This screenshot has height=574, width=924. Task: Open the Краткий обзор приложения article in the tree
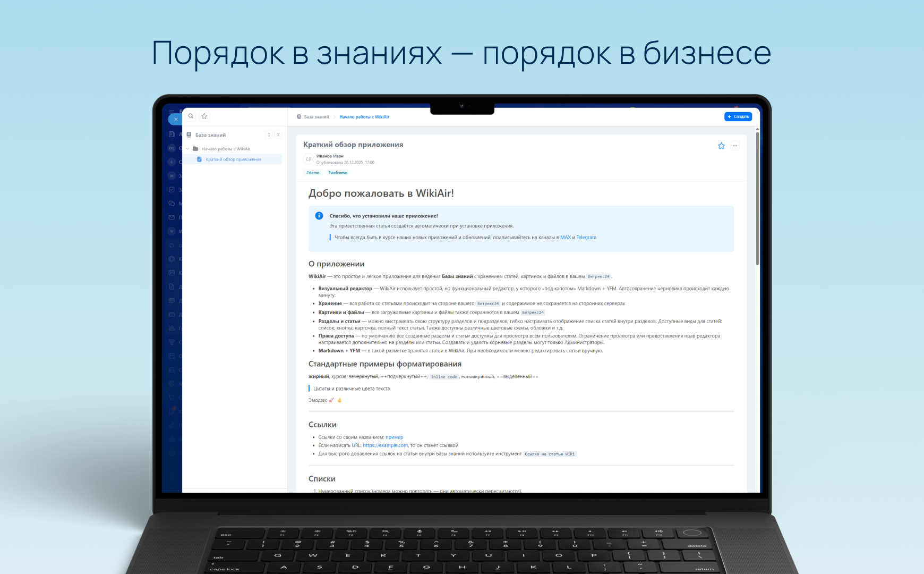coord(233,159)
